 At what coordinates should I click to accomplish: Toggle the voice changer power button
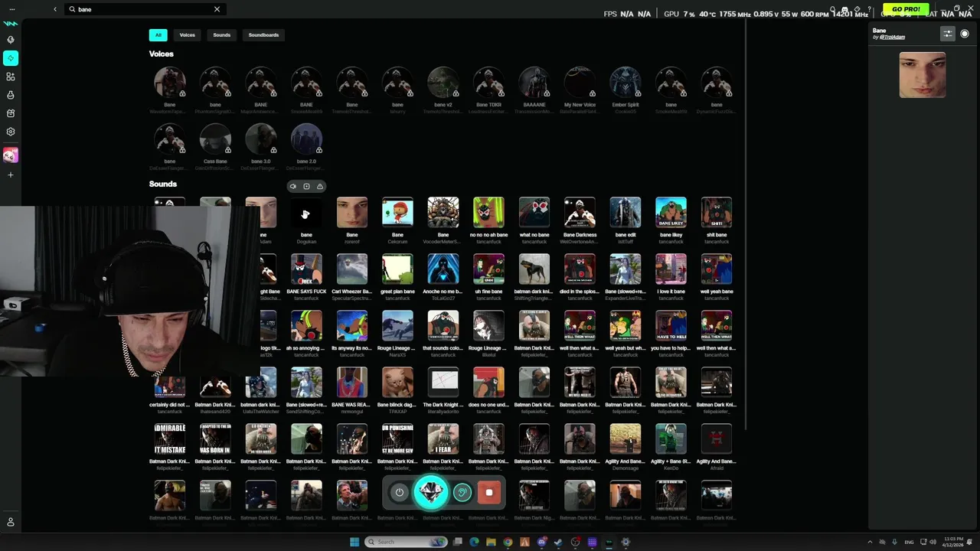(399, 493)
